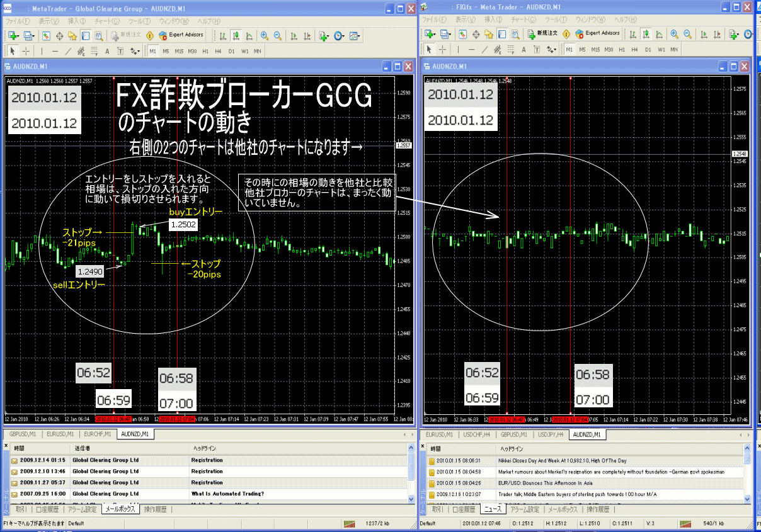761x532 pixels.
Task: Open Navigator star-folder icon in GCG toolbar
Action: click(72, 36)
